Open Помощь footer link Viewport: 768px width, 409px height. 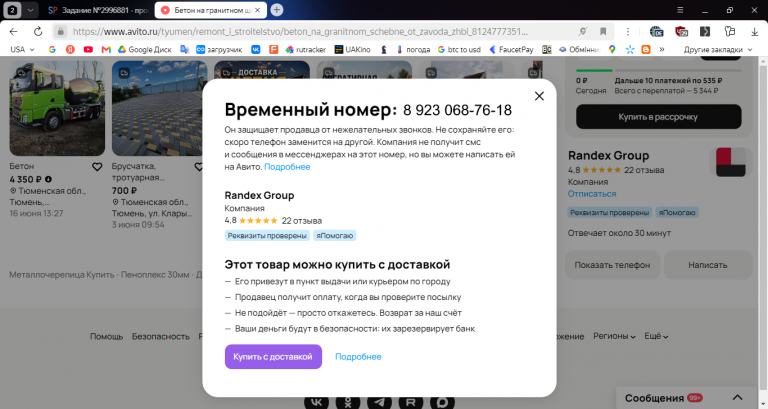coord(106,337)
